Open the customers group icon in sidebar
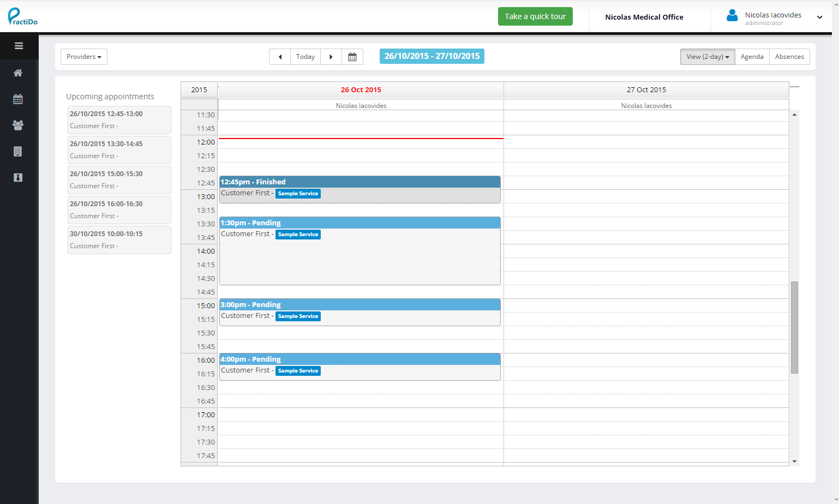This screenshot has height=504, width=839. (18, 125)
